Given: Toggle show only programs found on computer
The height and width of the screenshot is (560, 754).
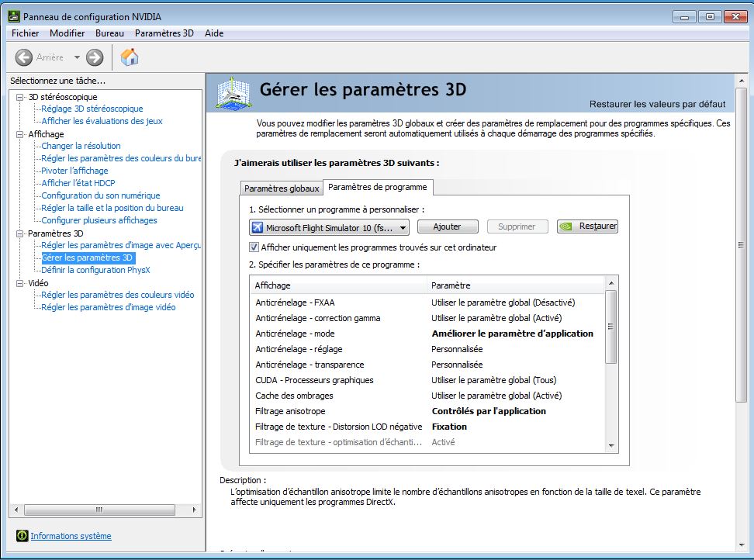Looking at the screenshot, I should coord(254,247).
